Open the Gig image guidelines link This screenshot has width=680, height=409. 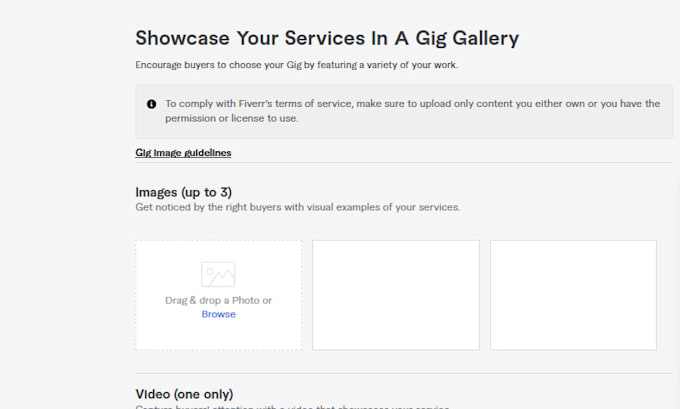click(x=183, y=153)
